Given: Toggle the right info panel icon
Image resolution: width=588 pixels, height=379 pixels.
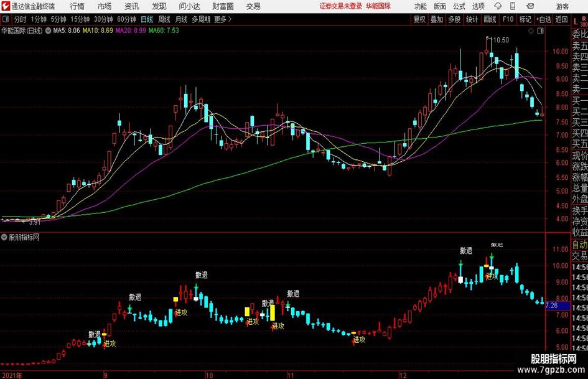Looking at the screenshot, I should click(x=540, y=31).
